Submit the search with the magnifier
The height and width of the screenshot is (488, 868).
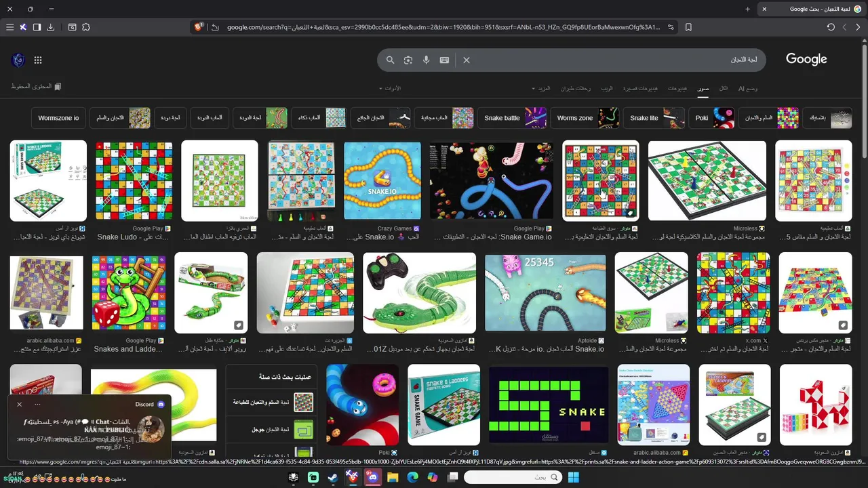click(x=390, y=60)
